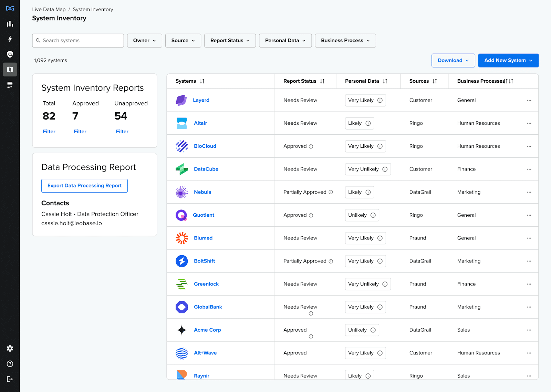Go to Live Data Map breadcrumb

[49, 10]
